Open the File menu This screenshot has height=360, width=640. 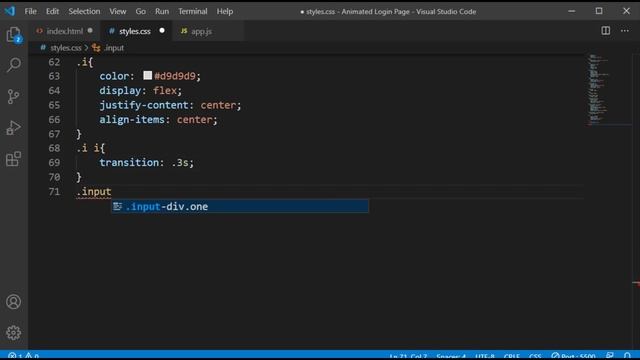(31, 11)
